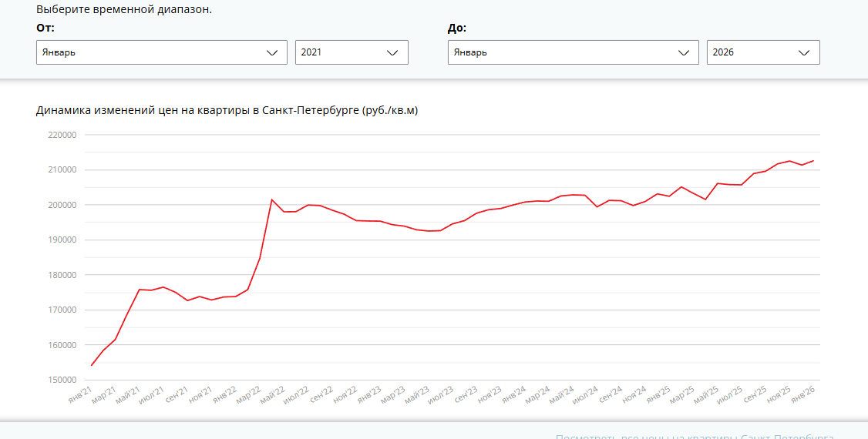Click the 'До:' label
The width and height of the screenshot is (868, 439).
(457, 28)
